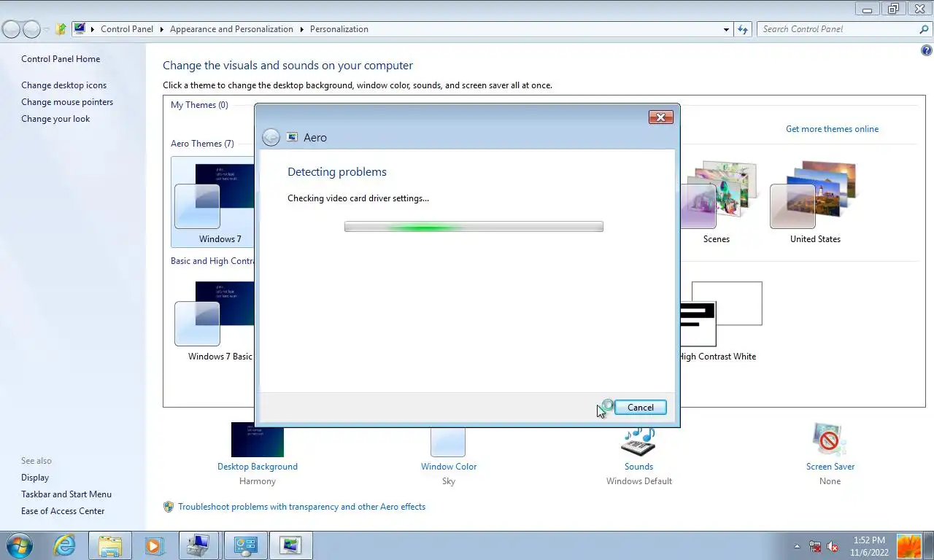Screen dimensions: 934x560
Task: Click the orange icon at taskbar's end
Action: [908, 546]
